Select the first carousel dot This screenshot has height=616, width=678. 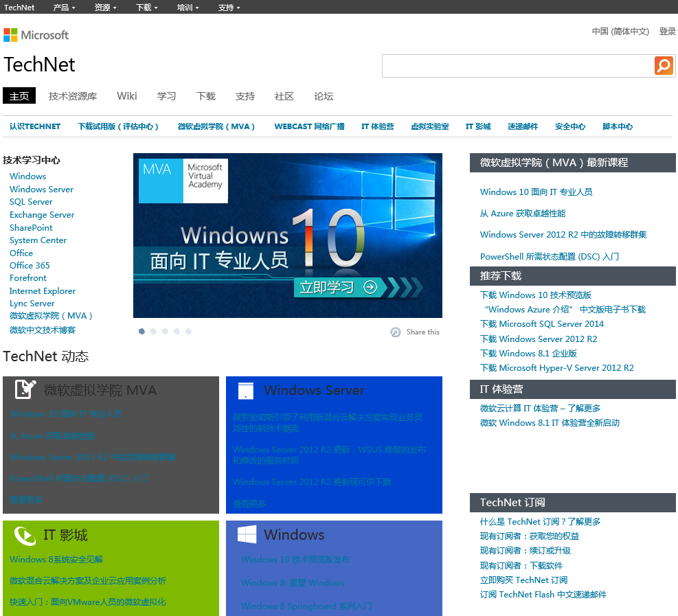142,331
